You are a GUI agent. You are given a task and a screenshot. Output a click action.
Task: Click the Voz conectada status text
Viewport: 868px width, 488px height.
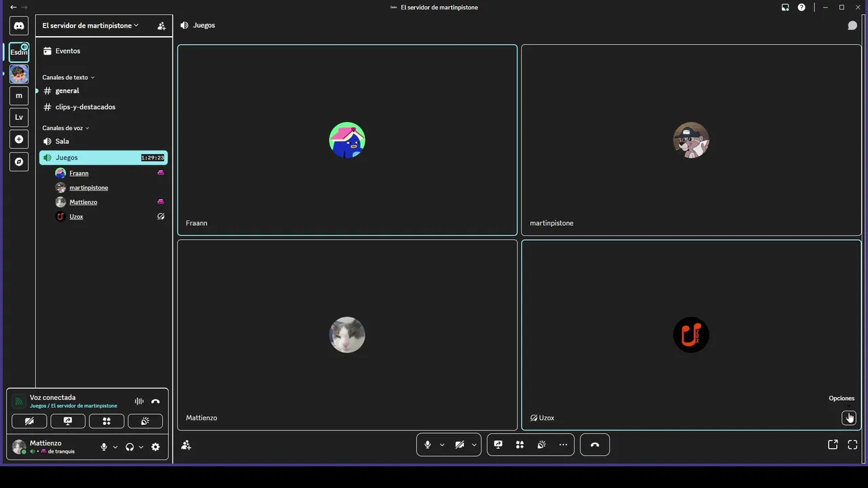(53, 398)
